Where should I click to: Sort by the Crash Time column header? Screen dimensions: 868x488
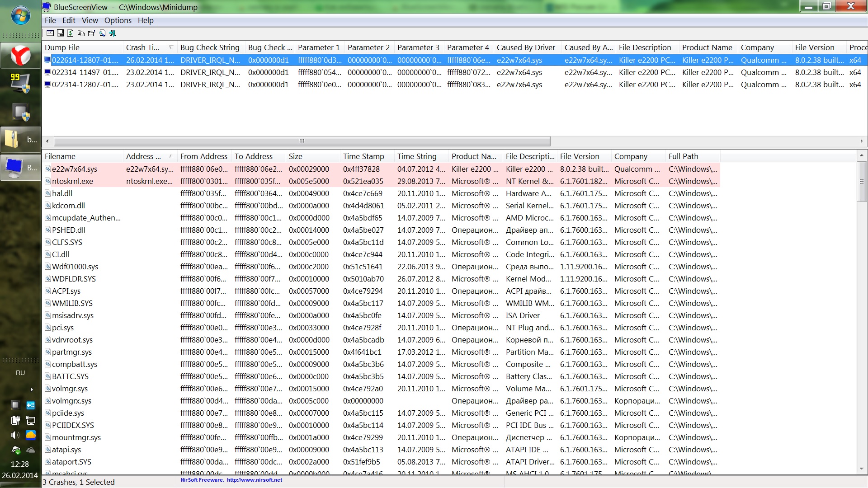(142, 47)
